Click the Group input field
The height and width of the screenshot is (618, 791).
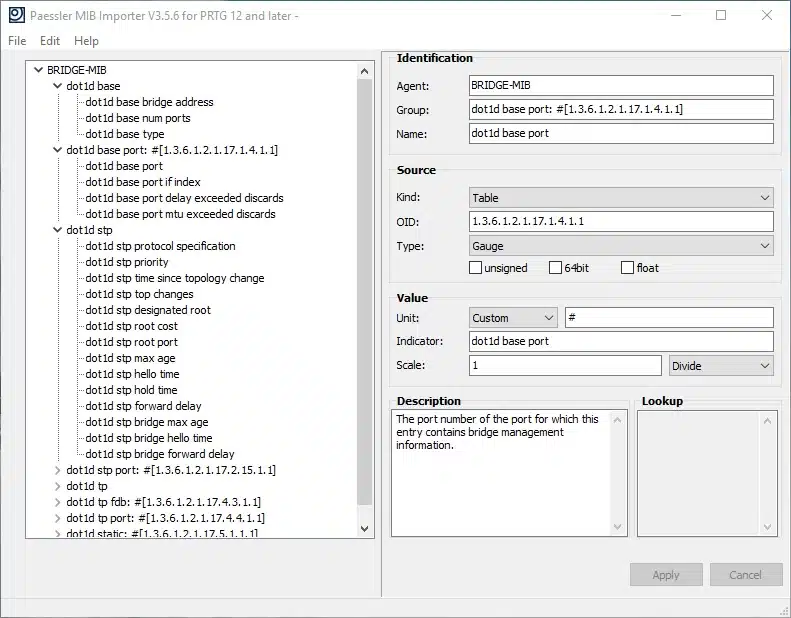tap(621, 109)
